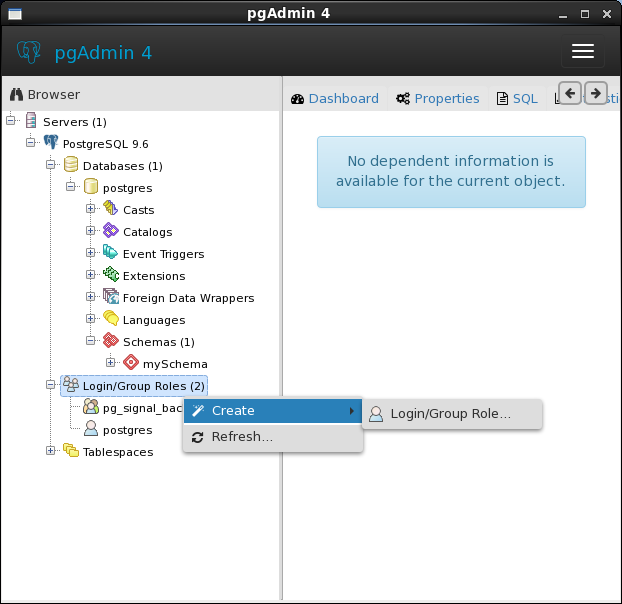The height and width of the screenshot is (604, 622).
Task: Select the Servers stack icon
Action: (31, 120)
